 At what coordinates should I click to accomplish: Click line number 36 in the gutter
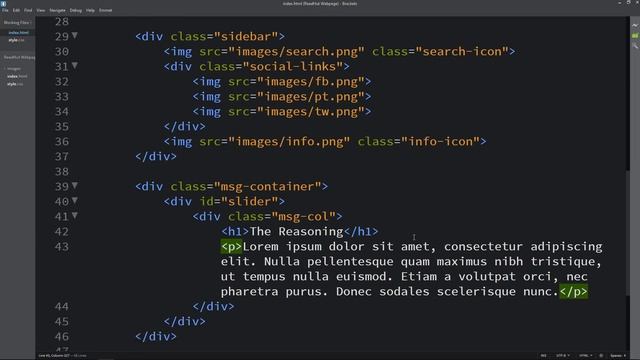click(x=62, y=142)
